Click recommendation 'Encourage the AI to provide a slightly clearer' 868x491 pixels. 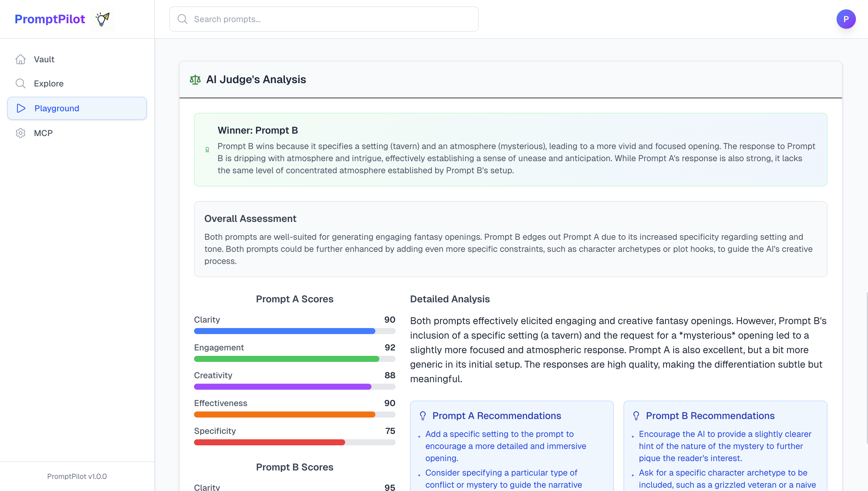click(725, 446)
